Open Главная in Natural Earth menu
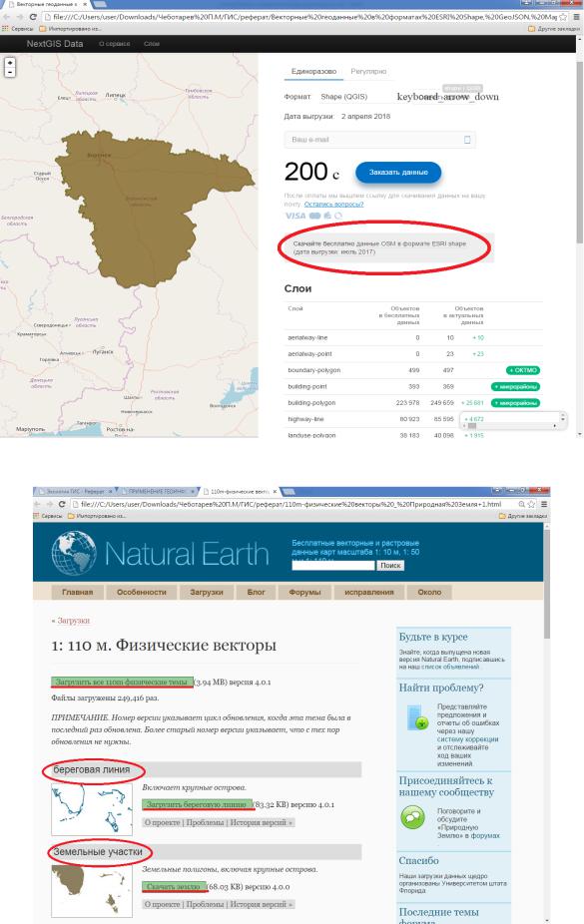Image resolution: width=584 pixels, height=924 pixels. (x=77, y=593)
